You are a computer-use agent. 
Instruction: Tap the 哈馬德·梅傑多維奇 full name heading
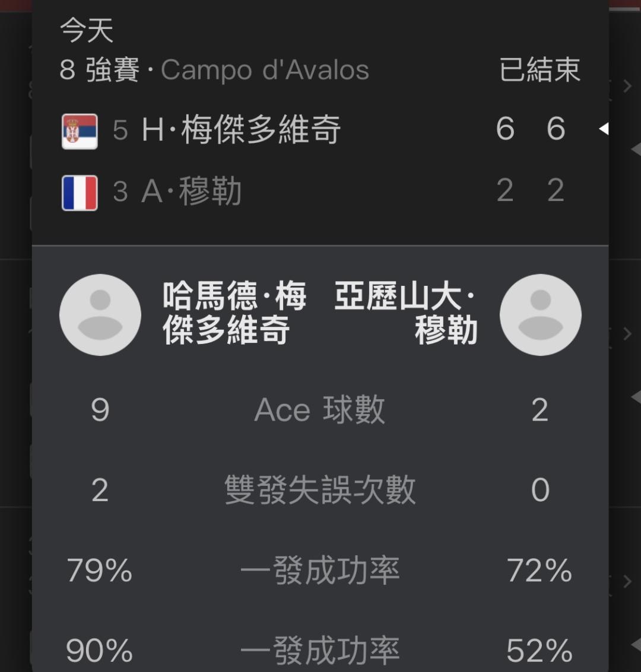(x=234, y=313)
